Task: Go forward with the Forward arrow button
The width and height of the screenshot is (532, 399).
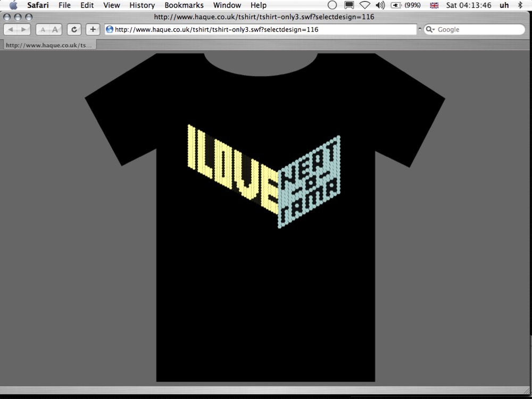Action: (24, 29)
